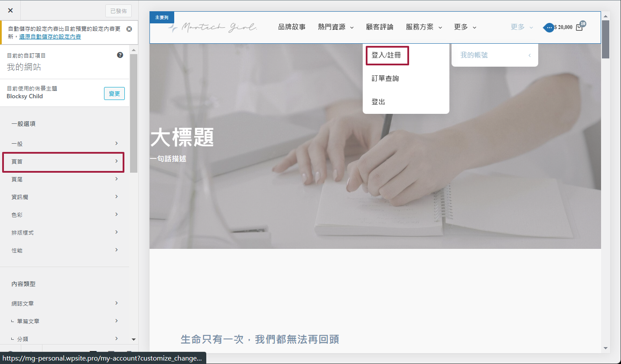The width and height of the screenshot is (621, 364).
Task: Click the 大標題 hero heading
Action: pyautogui.click(x=182, y=138)
